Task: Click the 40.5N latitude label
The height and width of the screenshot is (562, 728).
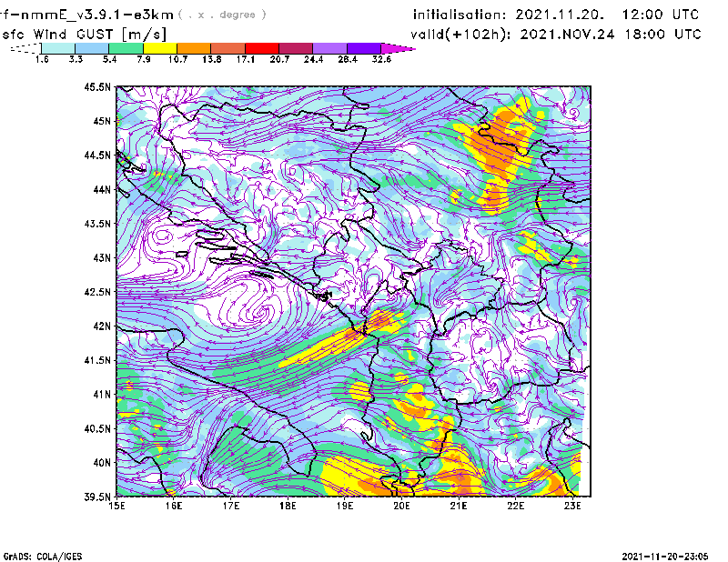Action: click(x=97, y=428)
